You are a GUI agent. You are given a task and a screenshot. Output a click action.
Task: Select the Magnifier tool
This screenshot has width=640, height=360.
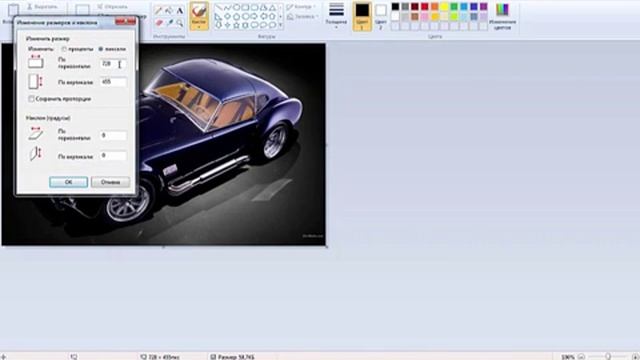tap(180, 23)
